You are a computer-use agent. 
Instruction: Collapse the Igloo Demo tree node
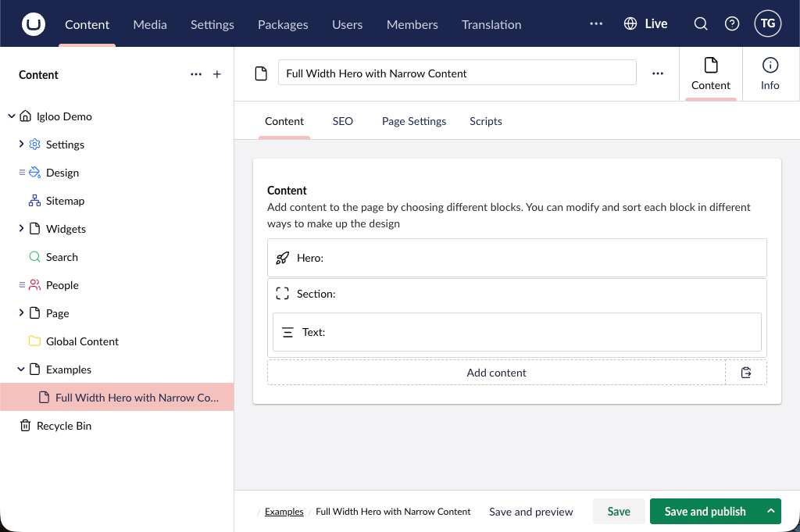click(11, 116)
